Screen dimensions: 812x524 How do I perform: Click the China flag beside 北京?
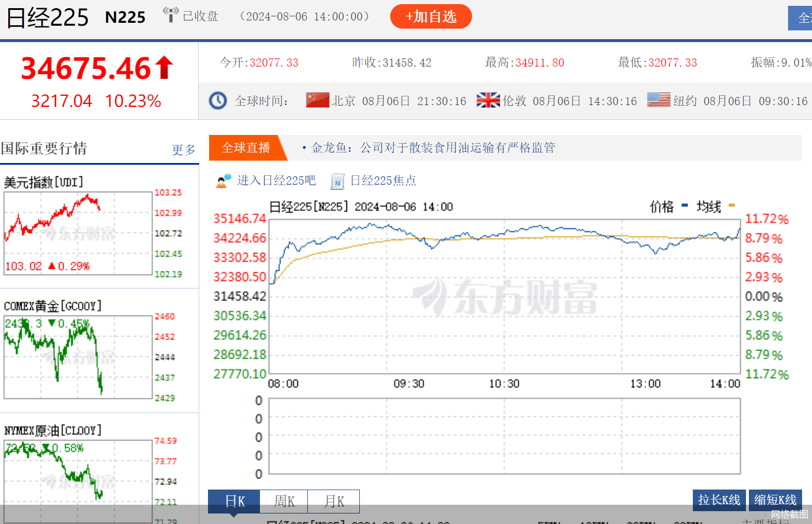[318, 100]
